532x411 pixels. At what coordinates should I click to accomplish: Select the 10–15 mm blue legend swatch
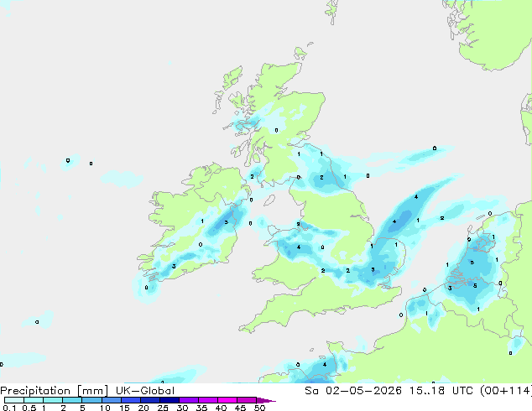111,400
